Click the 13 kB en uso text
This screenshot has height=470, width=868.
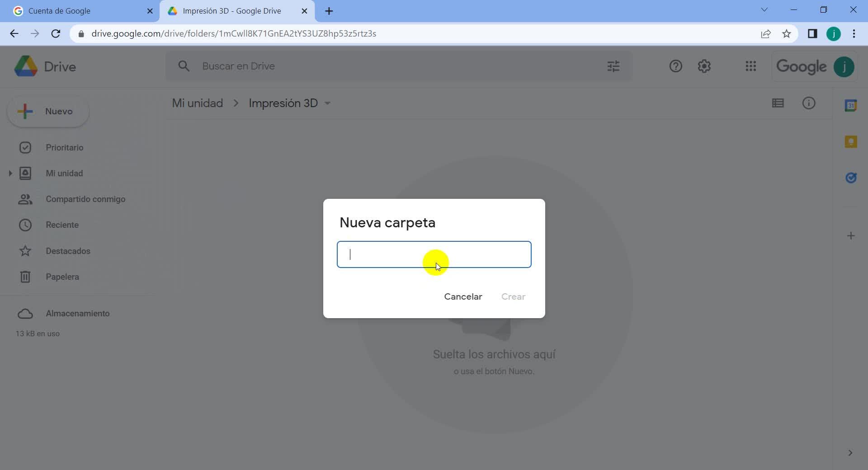coord(38,334)
